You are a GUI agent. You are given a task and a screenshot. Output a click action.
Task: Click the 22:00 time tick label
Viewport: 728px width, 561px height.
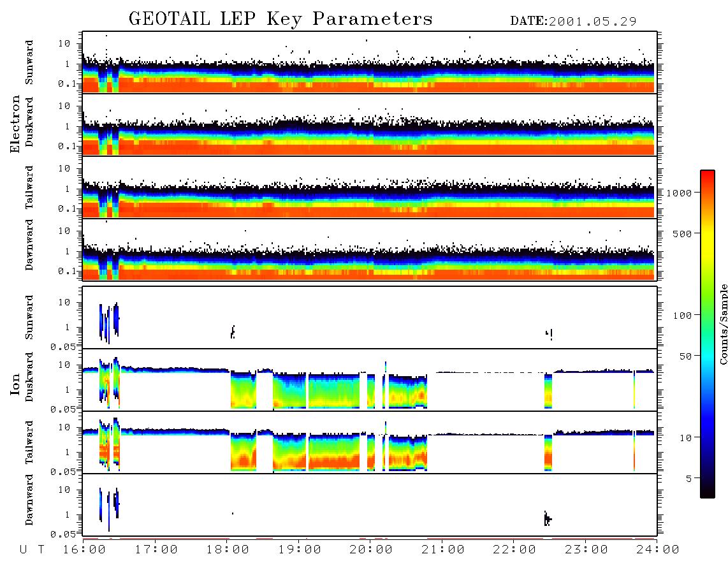coord(514,550)
